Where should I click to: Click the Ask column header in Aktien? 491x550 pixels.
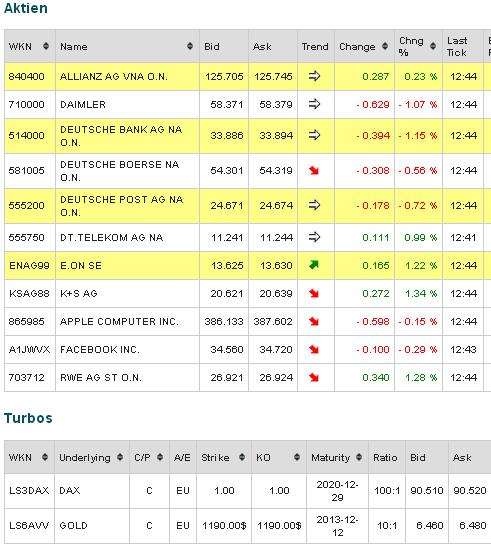coord(262,47)
